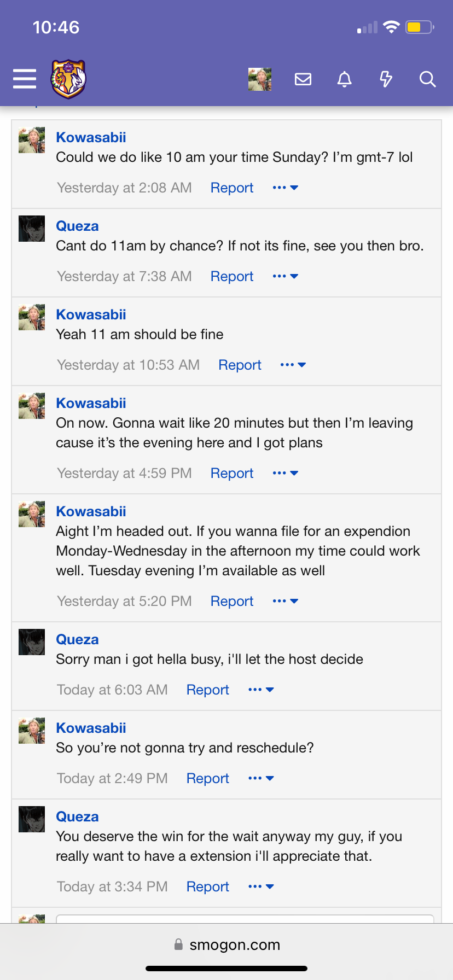Viewport: 453px width, 980px height.
Task: Open the lightning bolt what's new icon
Action: coord(386,79)
